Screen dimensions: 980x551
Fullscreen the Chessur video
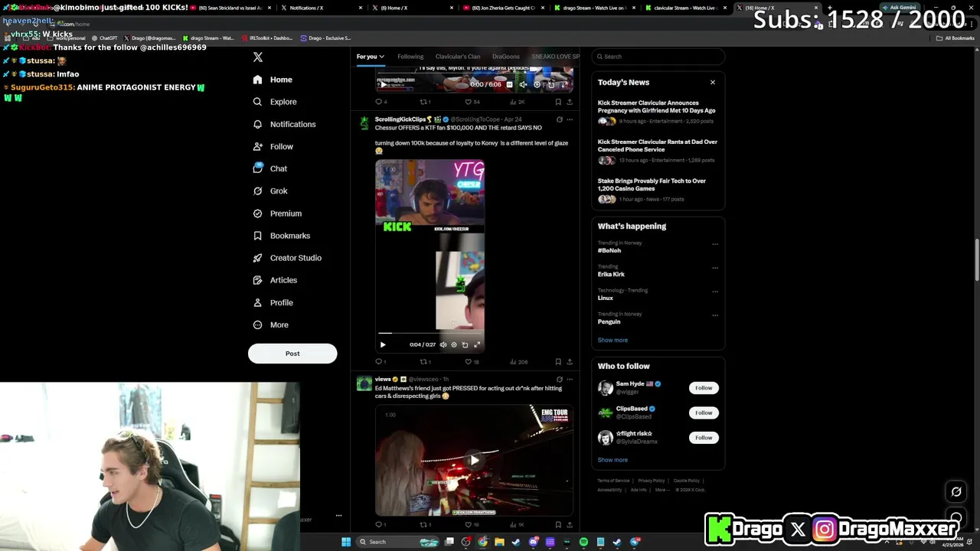point(477,344)
